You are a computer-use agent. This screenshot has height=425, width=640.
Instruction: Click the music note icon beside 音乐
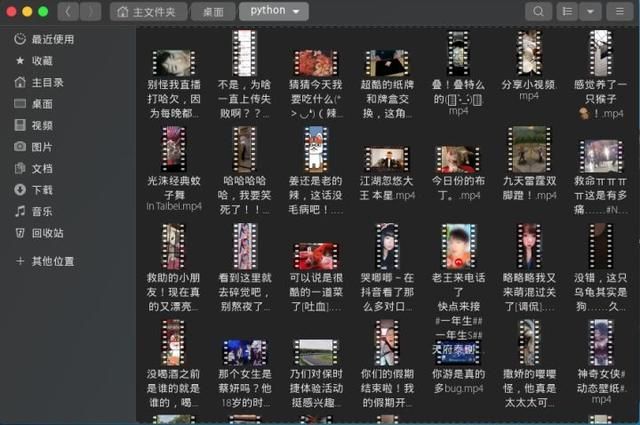tap(20, 211)
